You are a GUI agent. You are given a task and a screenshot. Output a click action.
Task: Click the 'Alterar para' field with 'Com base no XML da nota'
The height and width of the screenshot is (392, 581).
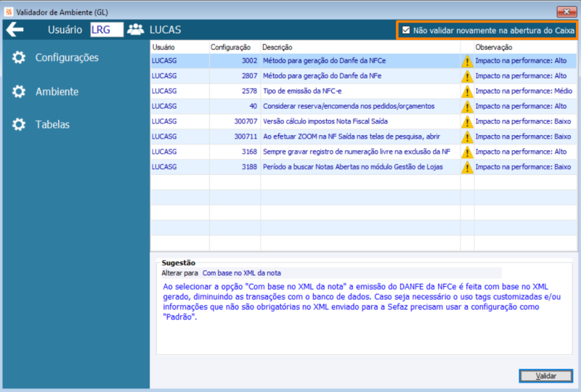pyautogui.click(x=352, y=273)
